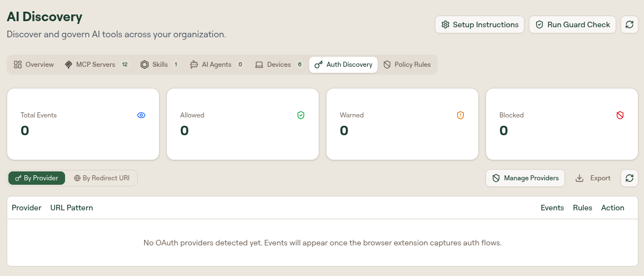Click the Skills count badge 1
This screenshot has height=276, width=644.
pyautogui.click(x=176, y=65)
